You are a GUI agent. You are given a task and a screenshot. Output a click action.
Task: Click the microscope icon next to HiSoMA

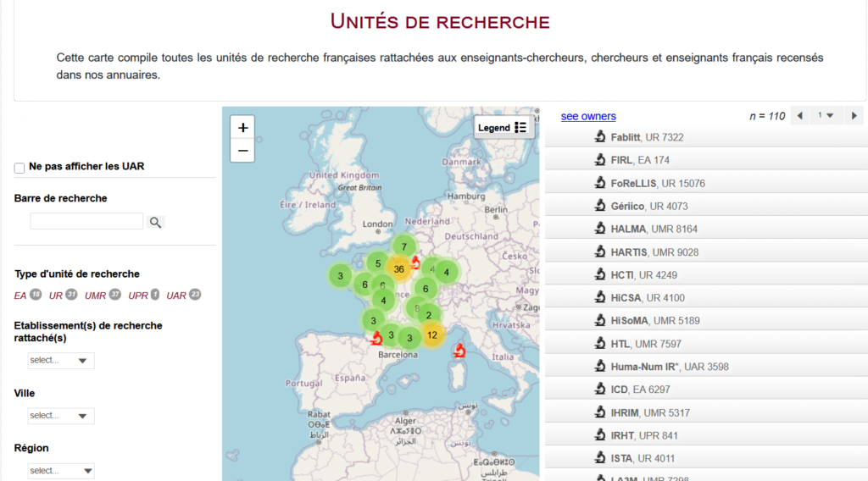(600, 320)
